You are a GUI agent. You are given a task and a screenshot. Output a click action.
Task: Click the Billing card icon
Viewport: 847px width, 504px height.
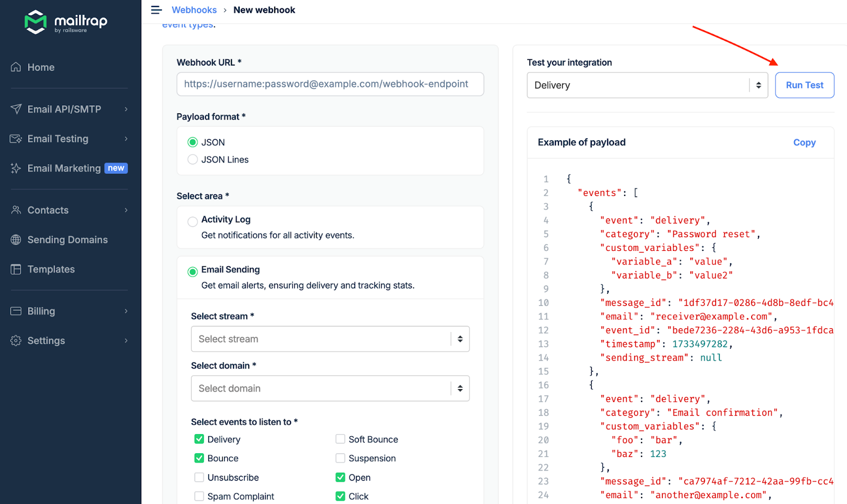click(x=16, y=311)
